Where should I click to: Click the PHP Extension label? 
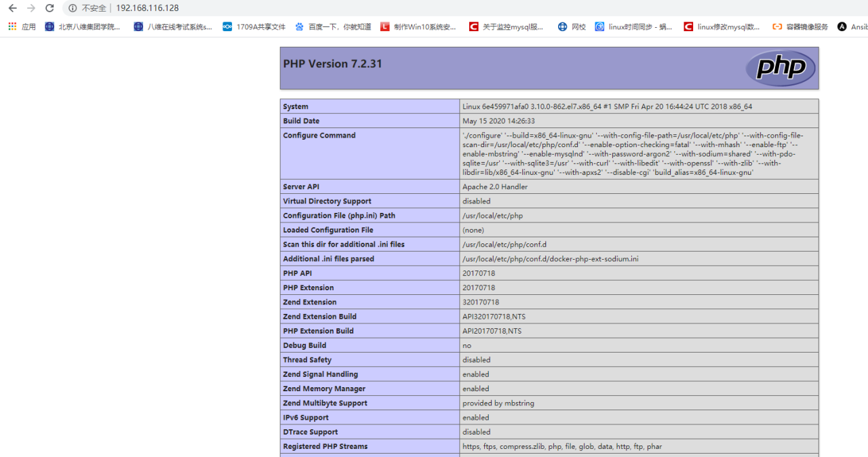(x=309, y=287)
